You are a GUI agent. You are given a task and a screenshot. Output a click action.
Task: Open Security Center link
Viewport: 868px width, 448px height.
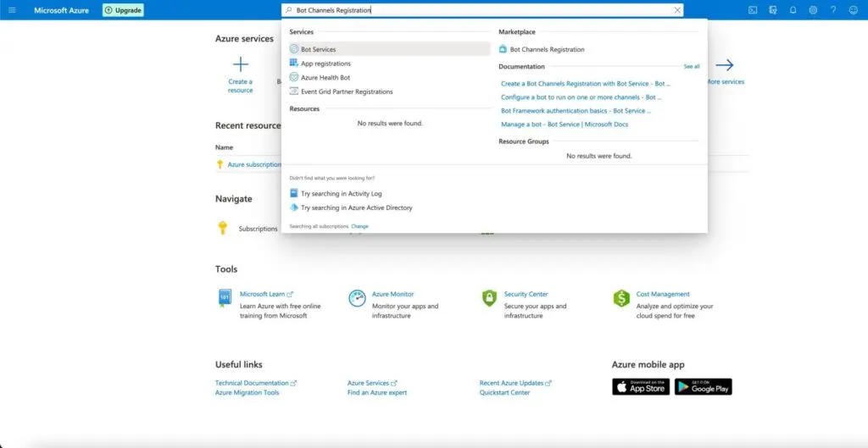[526, 294]
